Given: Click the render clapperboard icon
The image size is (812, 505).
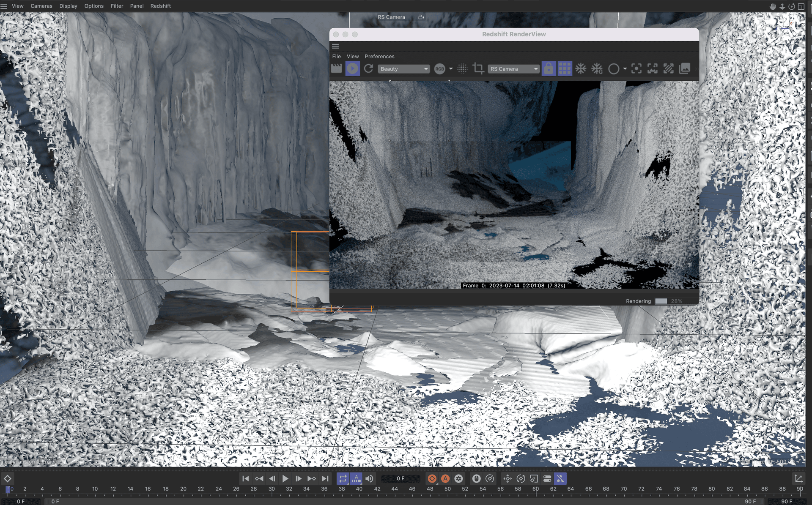Looking at the screenshot, I should coord(336,68).
